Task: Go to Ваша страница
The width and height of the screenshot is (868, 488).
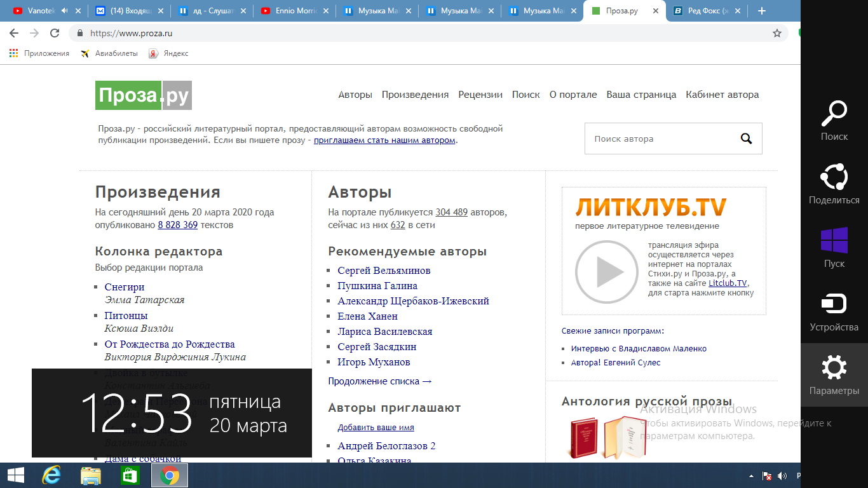Action: pos(641,95)
